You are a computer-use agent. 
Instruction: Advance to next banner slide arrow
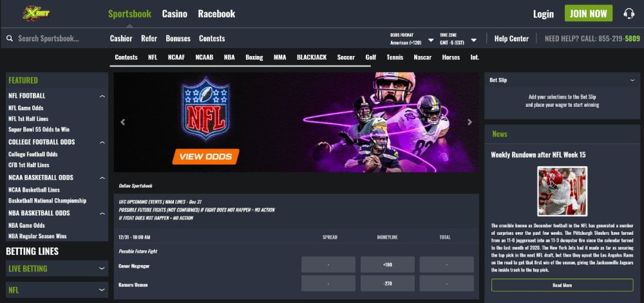[x=470, y=122]
